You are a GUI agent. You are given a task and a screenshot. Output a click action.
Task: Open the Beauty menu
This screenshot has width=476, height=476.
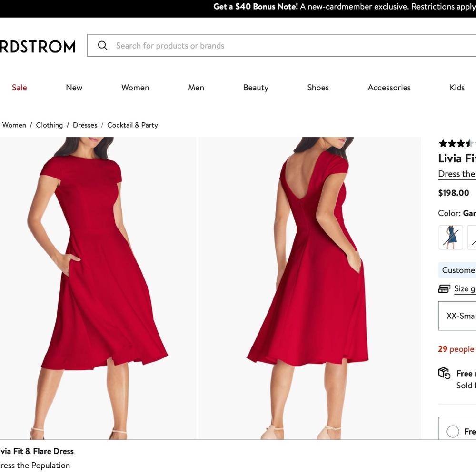256,88
